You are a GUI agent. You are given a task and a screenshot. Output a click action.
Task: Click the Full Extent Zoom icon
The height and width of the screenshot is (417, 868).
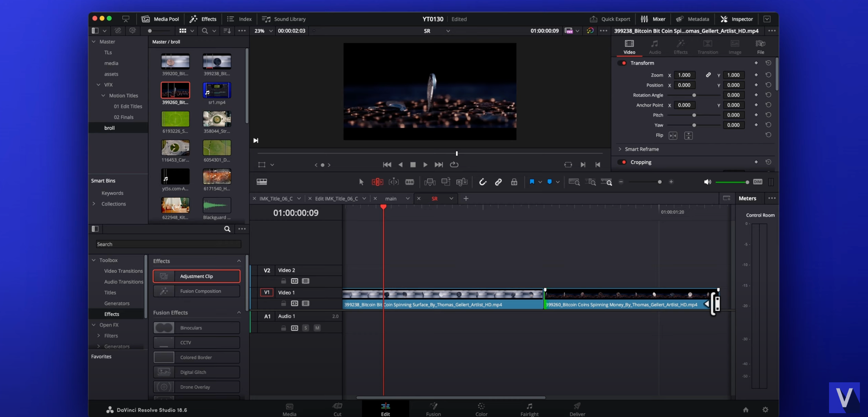click(x=574, y=182)
